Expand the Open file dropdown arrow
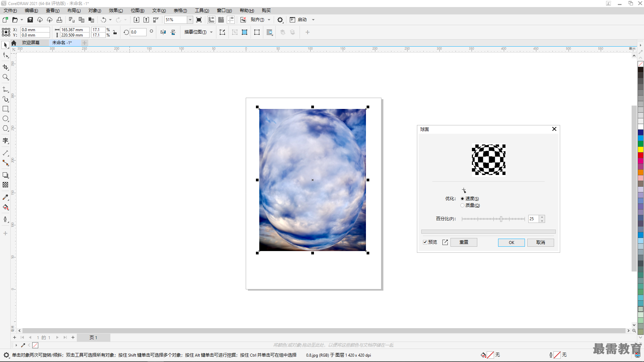The image size is (644, 362). pyautogui.click(x=22, y=20)
